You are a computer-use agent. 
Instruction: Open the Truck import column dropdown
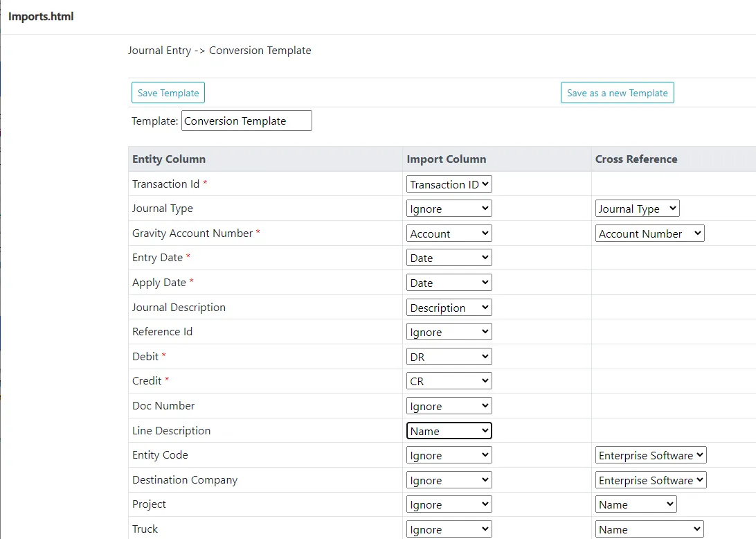tap(449, 529)
